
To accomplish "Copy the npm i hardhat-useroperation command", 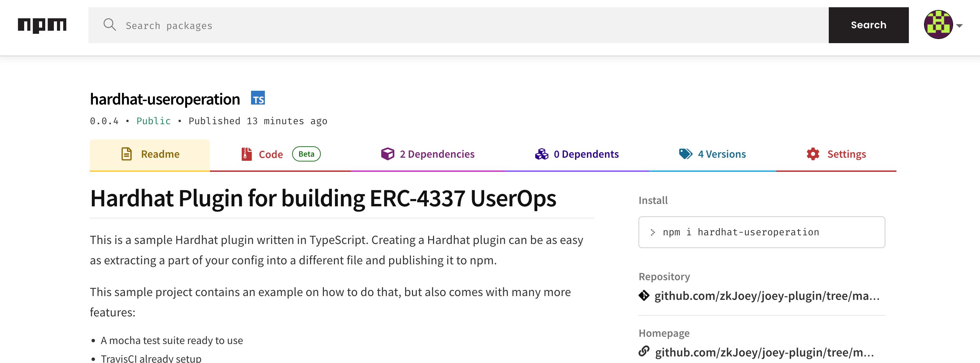I will (762, 232).
